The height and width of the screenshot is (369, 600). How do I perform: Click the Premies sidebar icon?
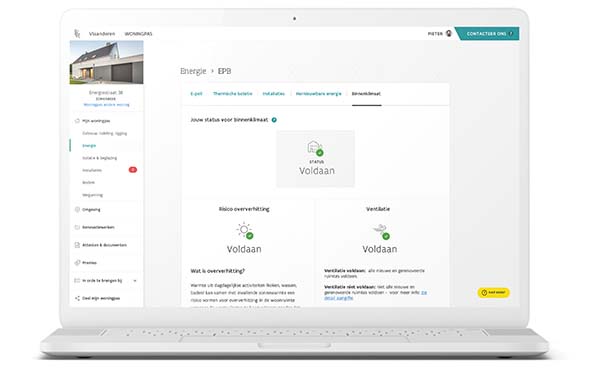77,263
